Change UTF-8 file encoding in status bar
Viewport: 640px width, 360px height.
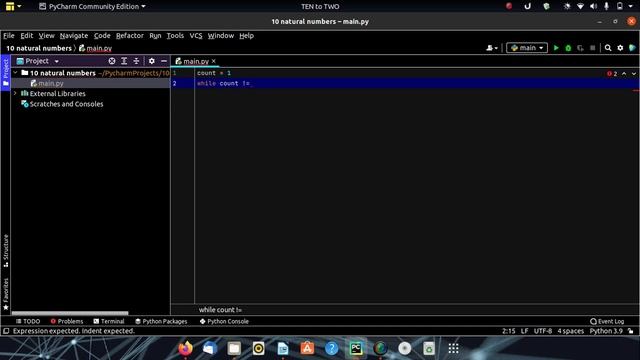coord(543,331)
